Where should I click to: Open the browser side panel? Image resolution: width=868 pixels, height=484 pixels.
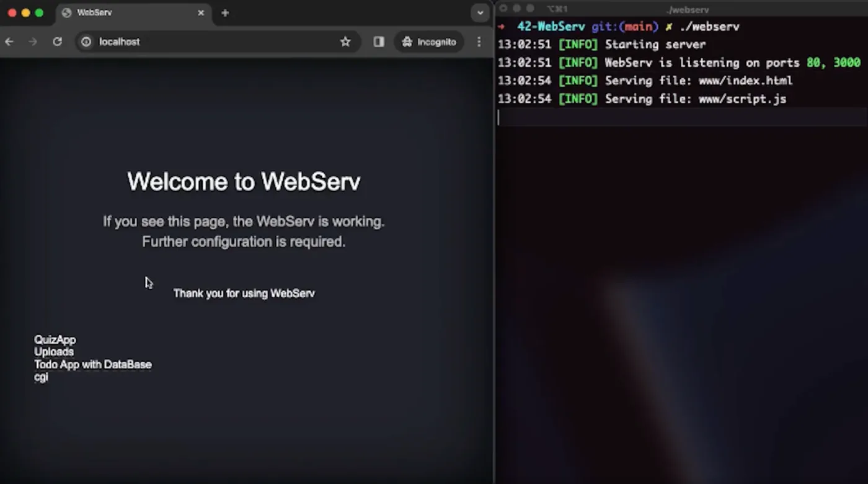[379, 42]
